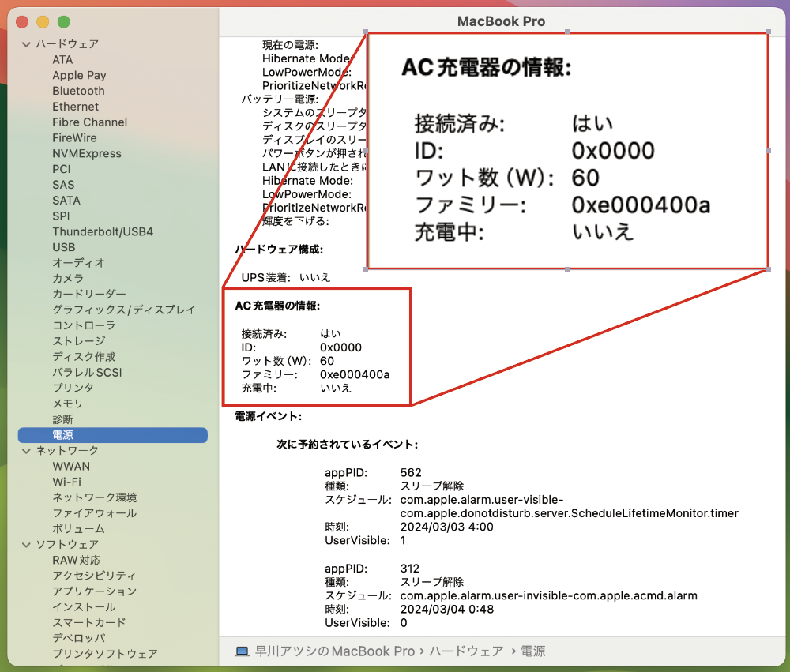Click the currently highlighted 電源 sidebar entry
Viewport: 790px width, 672px height.
pos(63,435)
